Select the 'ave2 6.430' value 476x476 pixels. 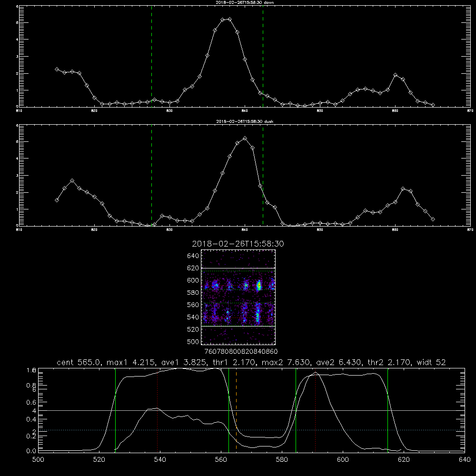(x=339, y=362)
